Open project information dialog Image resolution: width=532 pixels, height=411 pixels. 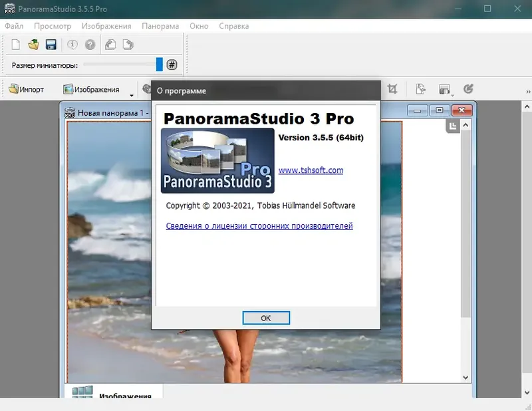pyautogui.click(x=71, y=45)
